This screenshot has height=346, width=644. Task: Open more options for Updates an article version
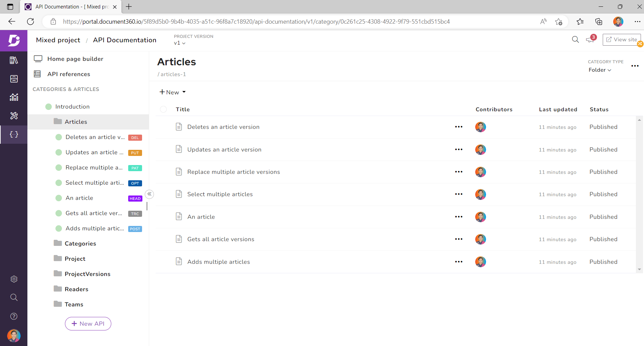point(459,149)
